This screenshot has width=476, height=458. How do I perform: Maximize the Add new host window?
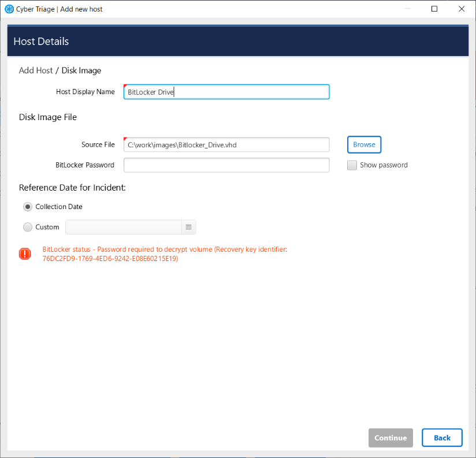[434, 9]
